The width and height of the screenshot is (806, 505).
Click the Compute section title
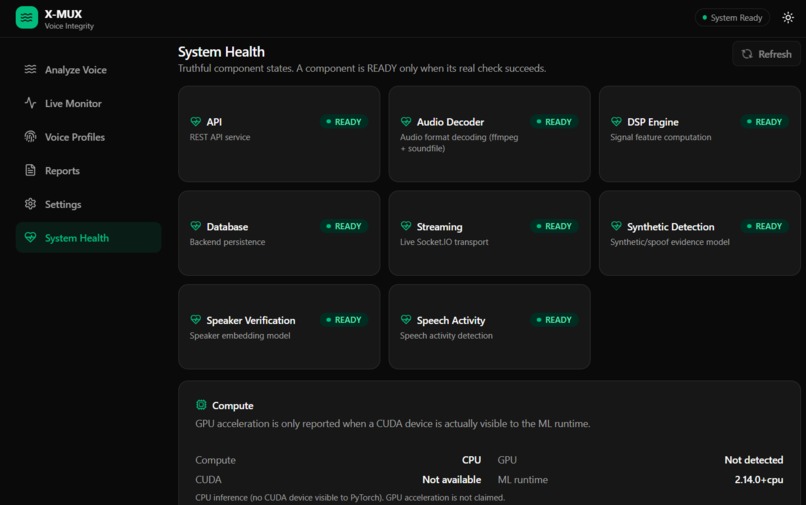[232, 406]
